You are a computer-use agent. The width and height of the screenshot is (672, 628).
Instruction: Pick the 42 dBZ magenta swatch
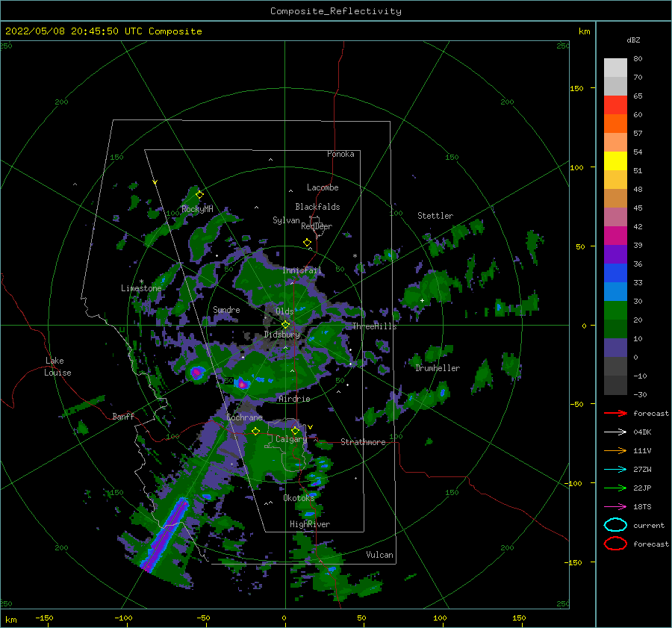point(615,235)
